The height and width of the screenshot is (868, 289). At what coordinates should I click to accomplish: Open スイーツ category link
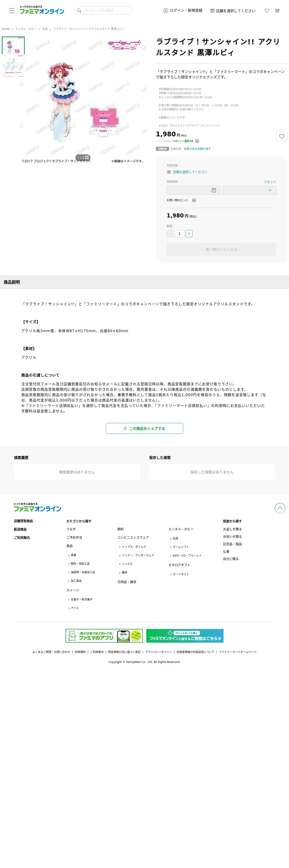point(72,590)
